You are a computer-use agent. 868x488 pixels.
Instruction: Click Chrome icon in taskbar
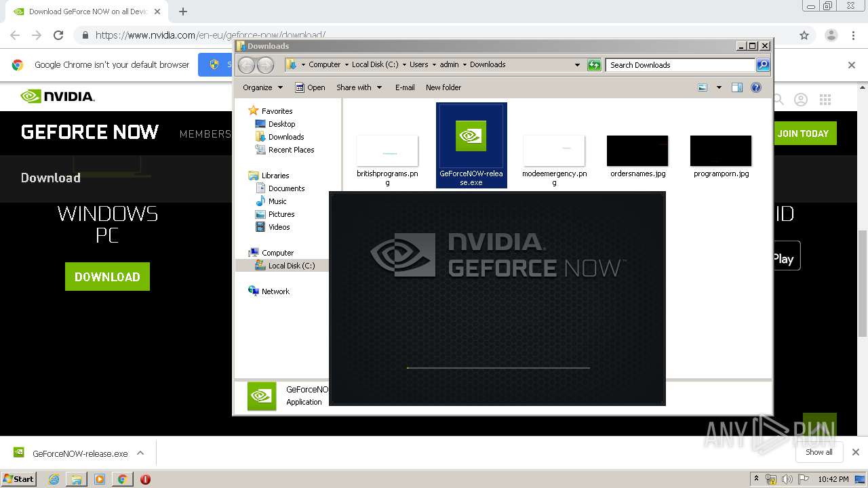[x=122, y=479]
